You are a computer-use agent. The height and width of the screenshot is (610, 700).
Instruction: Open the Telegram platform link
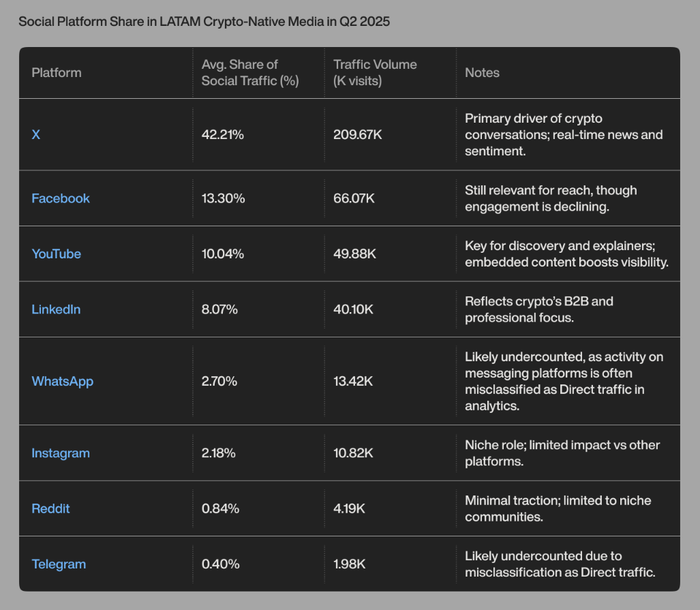[59, 564]
